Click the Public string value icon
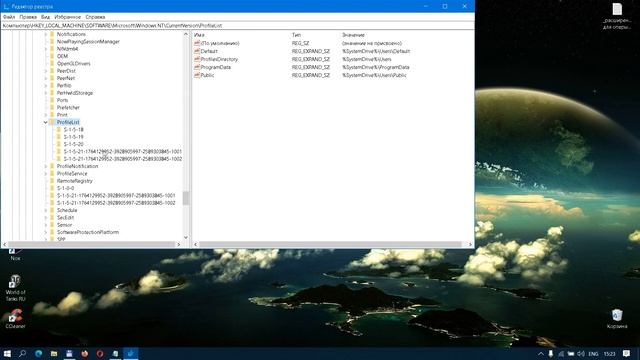The image size is (640, 360). click(x=197, y=75)
